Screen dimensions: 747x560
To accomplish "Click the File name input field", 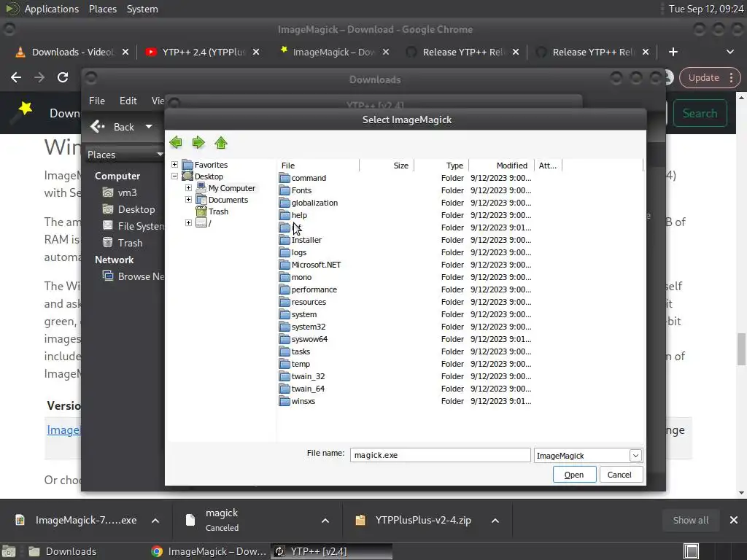I will (x=440, y=455).
